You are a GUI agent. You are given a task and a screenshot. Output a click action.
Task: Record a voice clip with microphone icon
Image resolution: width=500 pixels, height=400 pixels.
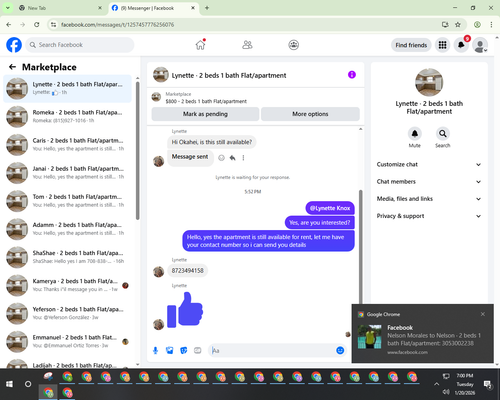pos(155,350)
